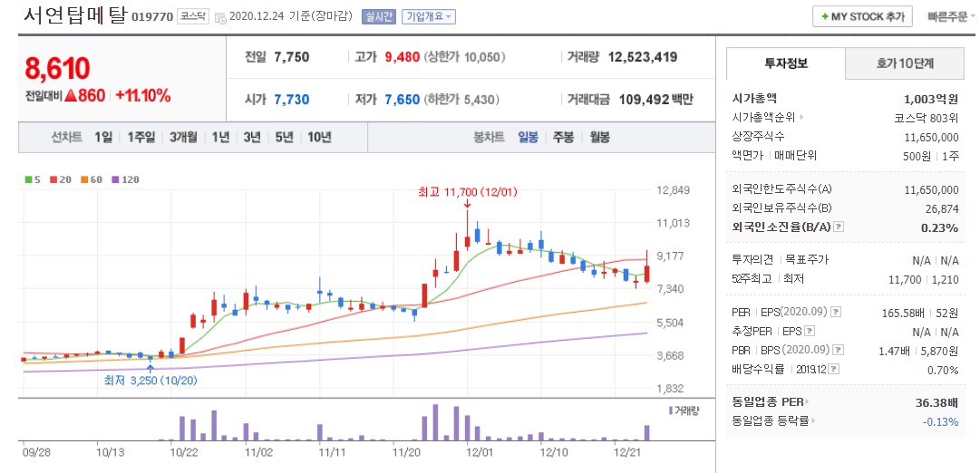
Task: Click the 최고 11,700 (12/01) chart marker
Action: pyautogui.click(x=468, y=193)
